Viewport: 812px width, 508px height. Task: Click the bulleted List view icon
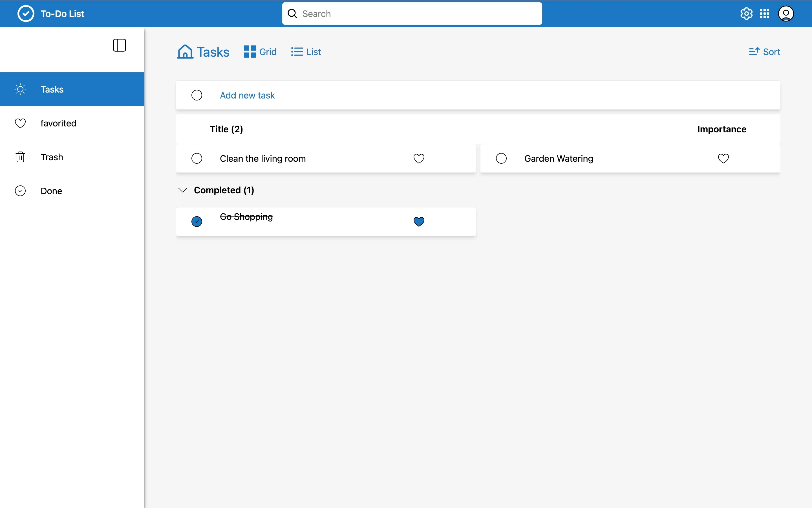[297, 52]
